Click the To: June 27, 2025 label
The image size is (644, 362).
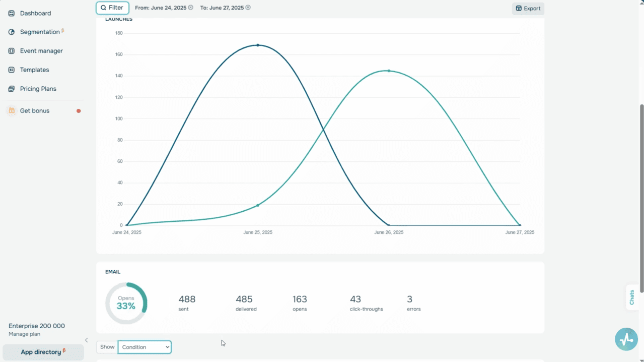pos(222,8)
